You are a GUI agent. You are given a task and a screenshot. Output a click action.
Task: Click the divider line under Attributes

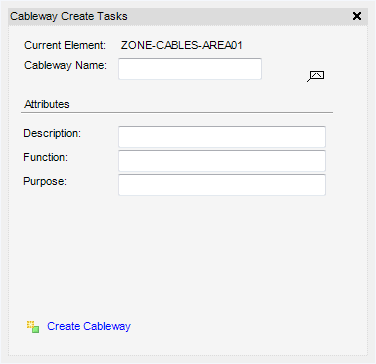coord(177,113)
